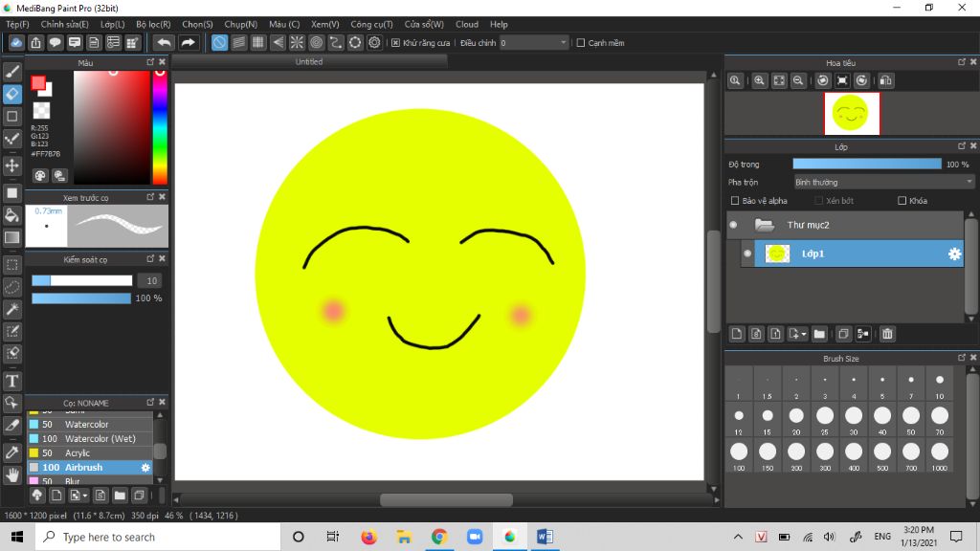The width and height of the screenshot is (980, 551).
Task: Zoom in on the navigator panel
Action: point(759,80)
